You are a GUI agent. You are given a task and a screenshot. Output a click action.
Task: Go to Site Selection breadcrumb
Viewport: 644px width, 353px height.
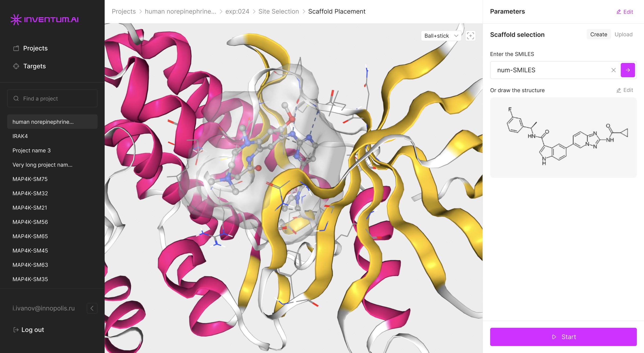click(279, 11)
